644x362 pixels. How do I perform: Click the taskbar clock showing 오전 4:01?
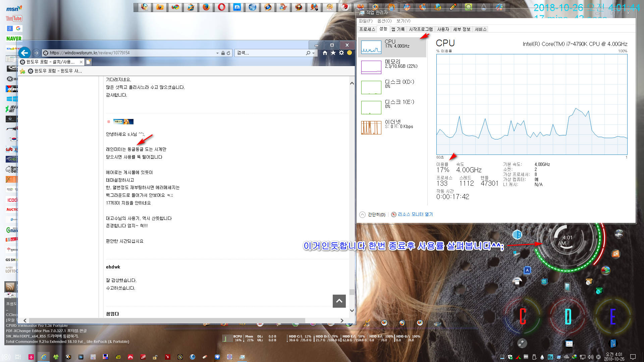pyautogui.click(x=614, y=357)
